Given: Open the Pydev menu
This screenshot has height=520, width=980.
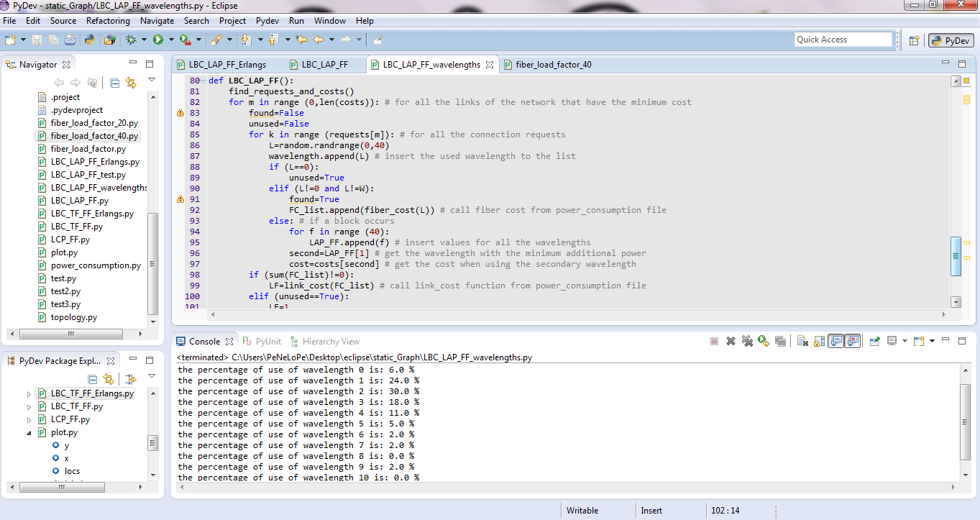Looking at the screenshot, I should [x=267, y=21].
